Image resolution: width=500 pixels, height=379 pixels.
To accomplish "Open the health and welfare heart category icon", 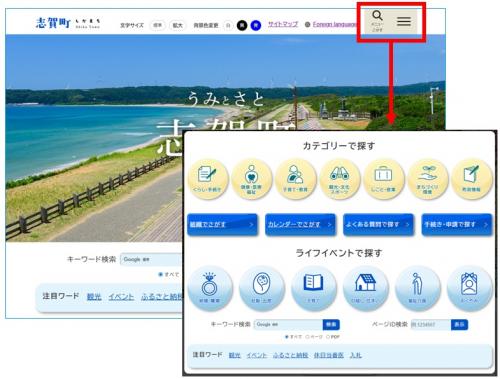I will 251,179.
